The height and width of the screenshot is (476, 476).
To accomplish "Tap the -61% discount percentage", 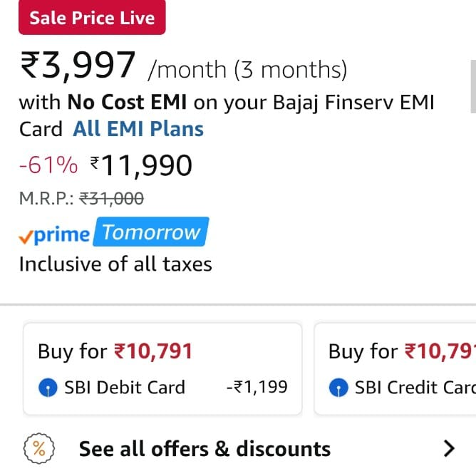I will click(x=48, y=165).
